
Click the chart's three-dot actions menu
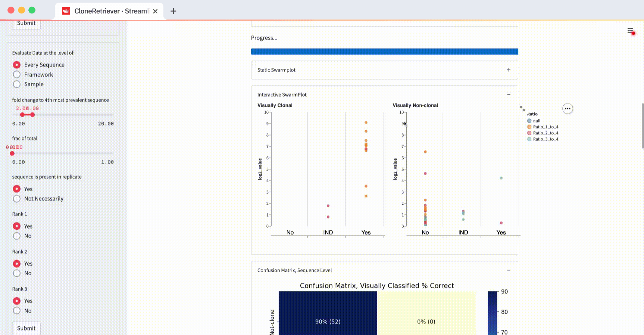coord(567,109)
